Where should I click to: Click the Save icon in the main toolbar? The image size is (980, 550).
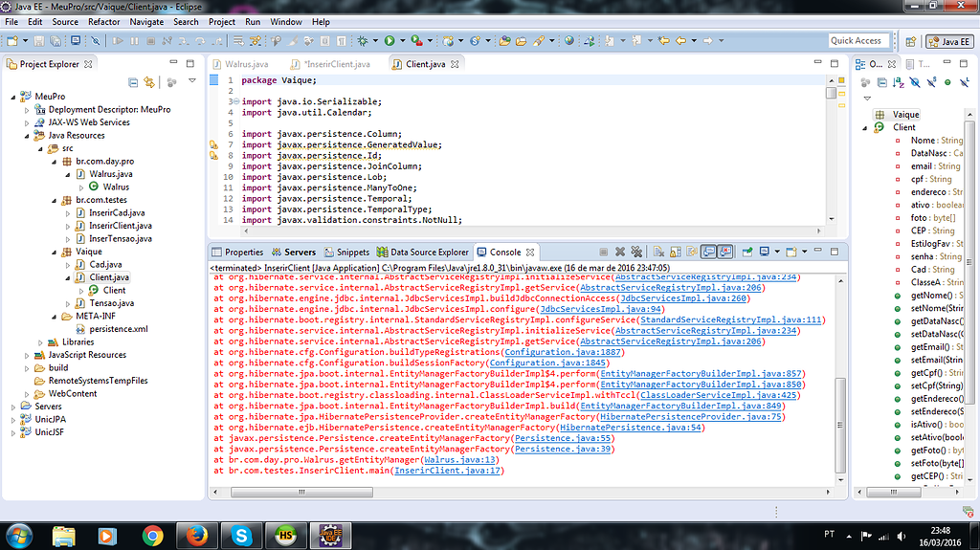41,41
